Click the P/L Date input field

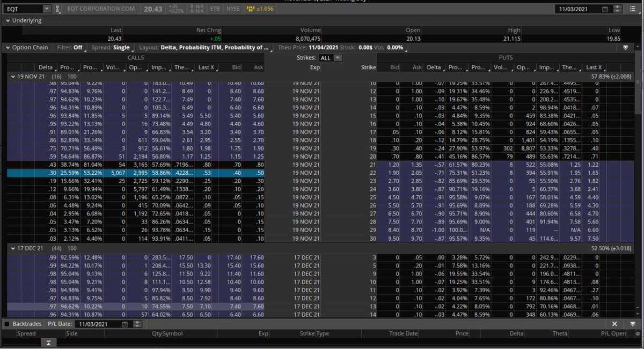[x=98, y=324]
